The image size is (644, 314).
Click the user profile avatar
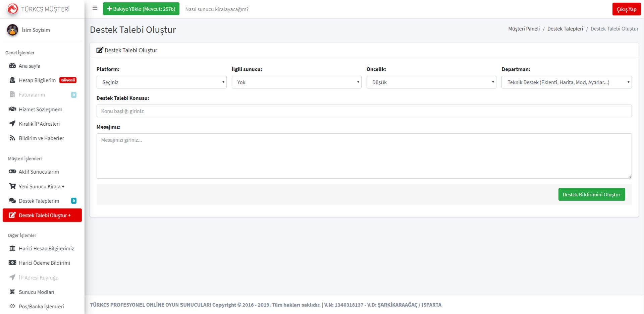click(12, 30)
